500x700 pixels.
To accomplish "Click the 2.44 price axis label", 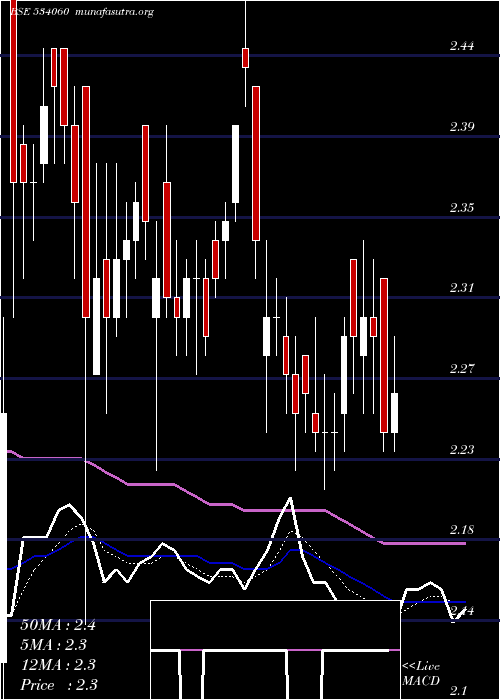I will pyautogui.click(x=462, y=46).
